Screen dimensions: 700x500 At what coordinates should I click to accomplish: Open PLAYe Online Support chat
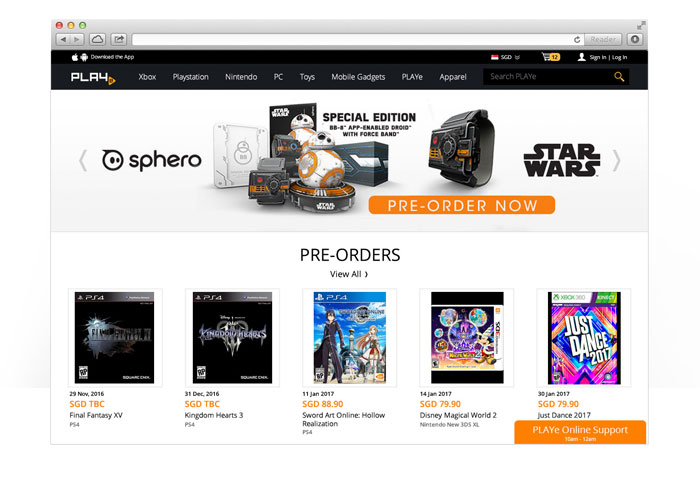click(580, 432)
